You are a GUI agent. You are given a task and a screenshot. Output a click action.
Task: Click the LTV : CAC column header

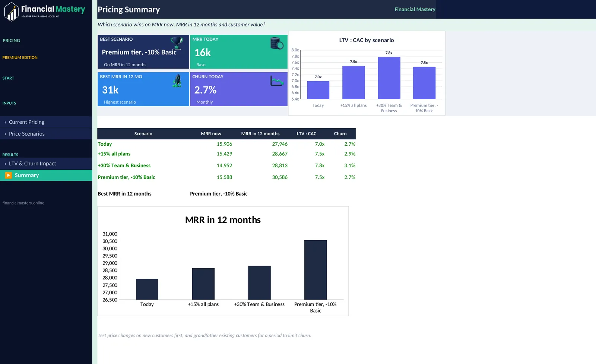pos(307,134)
